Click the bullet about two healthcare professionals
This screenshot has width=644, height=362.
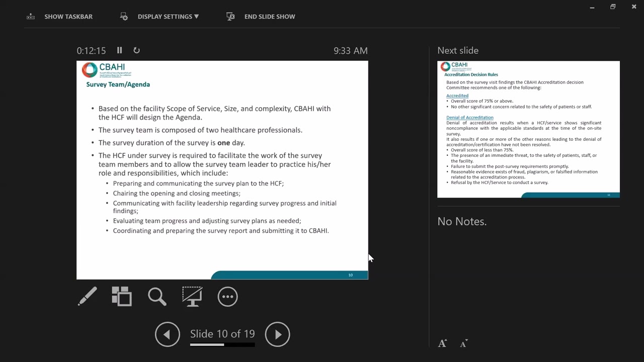(200, 130)
